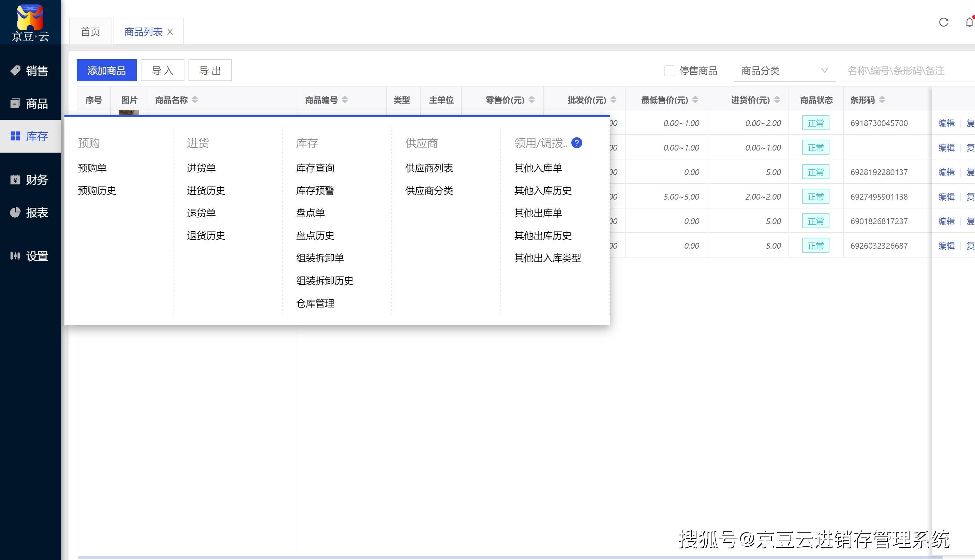Sort by 最低售价(元) column
The width and height of the screenshot is (975, 560).
coord(695,100)
